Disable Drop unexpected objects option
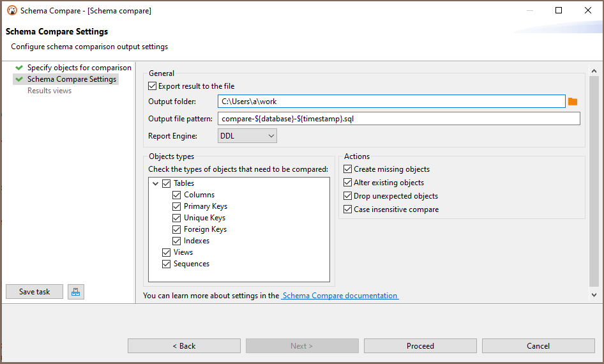604x364 pixels. pos(347,195)
